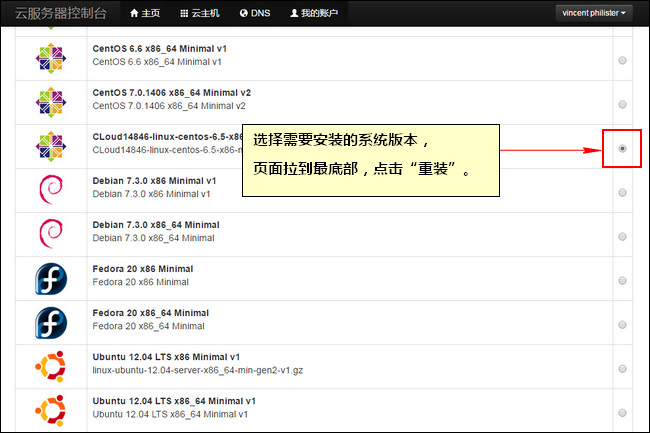Click the CentOS 6.6 x86_64 Minimal v1 bold title
Viewport: 650px width, 433px height.
click(x=160, y=49)
